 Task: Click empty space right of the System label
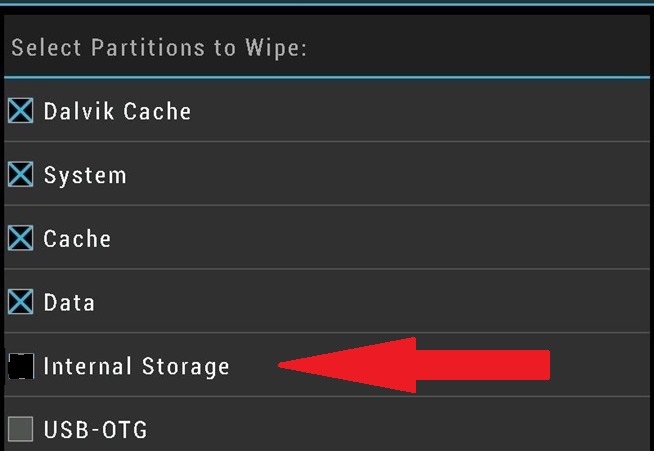400,176
